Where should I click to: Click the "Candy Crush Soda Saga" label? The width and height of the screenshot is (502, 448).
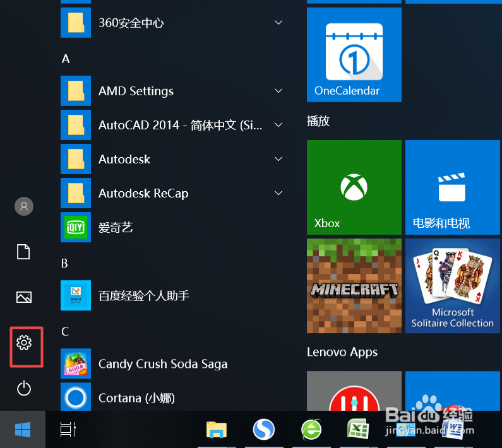click(163, 364)
